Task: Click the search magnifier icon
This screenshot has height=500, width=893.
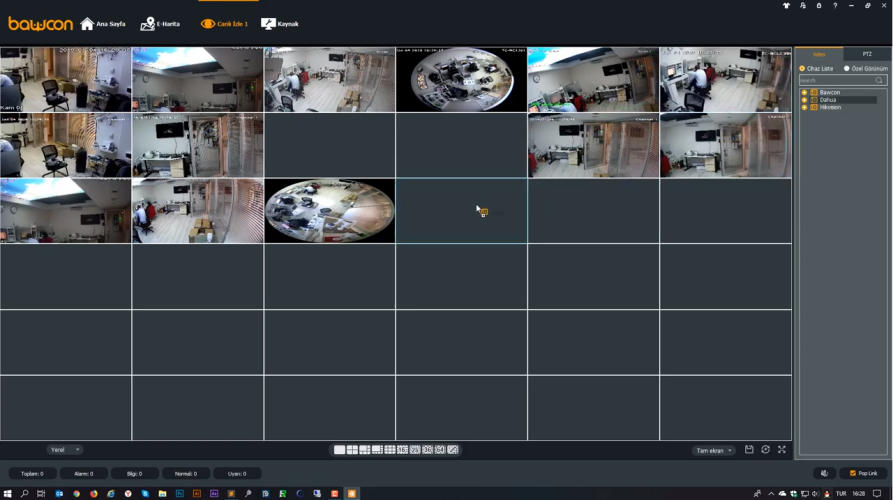Action: point(880,80)
